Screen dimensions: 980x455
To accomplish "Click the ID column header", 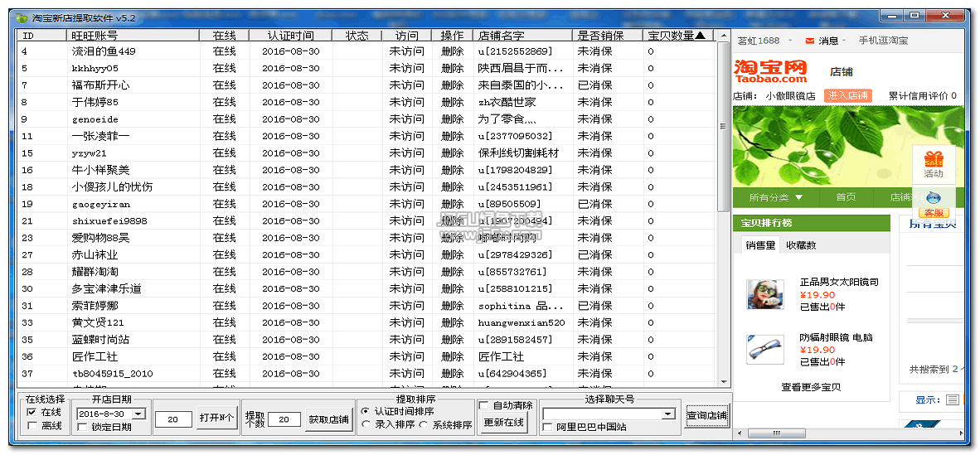I will [41, 36].
